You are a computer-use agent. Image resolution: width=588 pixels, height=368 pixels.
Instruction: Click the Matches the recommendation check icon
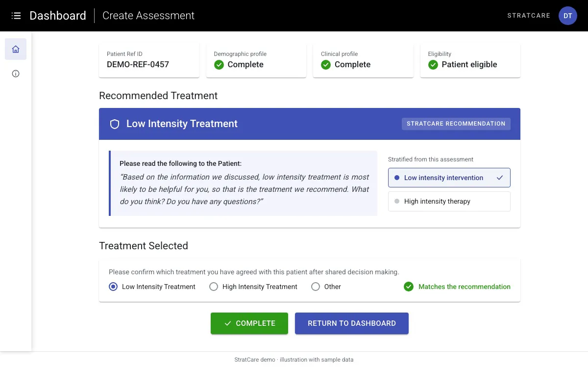point(409,287)
